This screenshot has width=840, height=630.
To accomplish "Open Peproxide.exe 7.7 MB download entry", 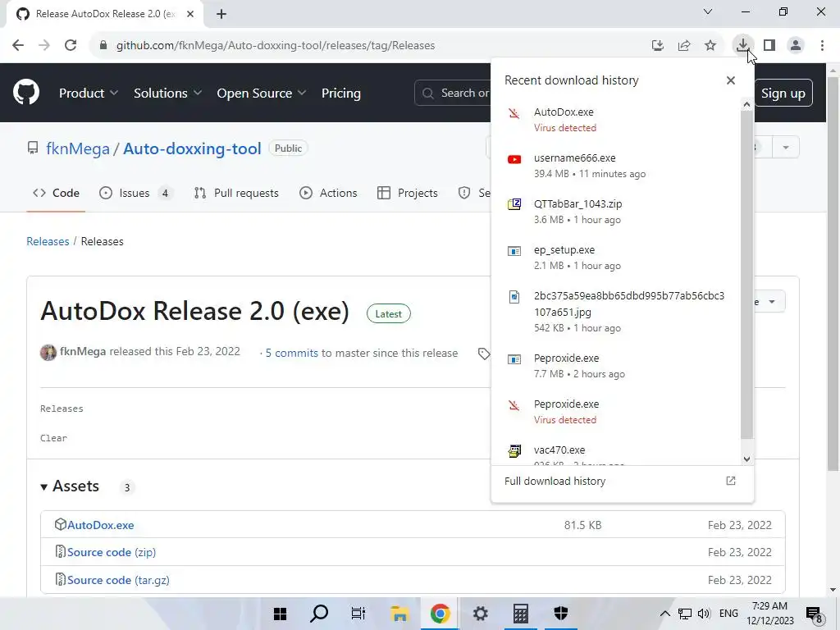I will [616, 366].
